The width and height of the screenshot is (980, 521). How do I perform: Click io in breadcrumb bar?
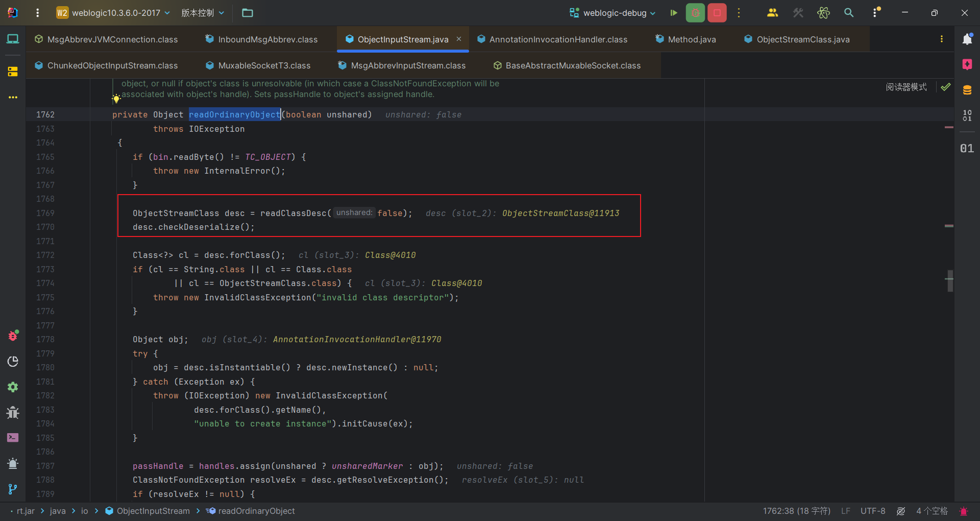pyautogui.click(x=84, y=511)
